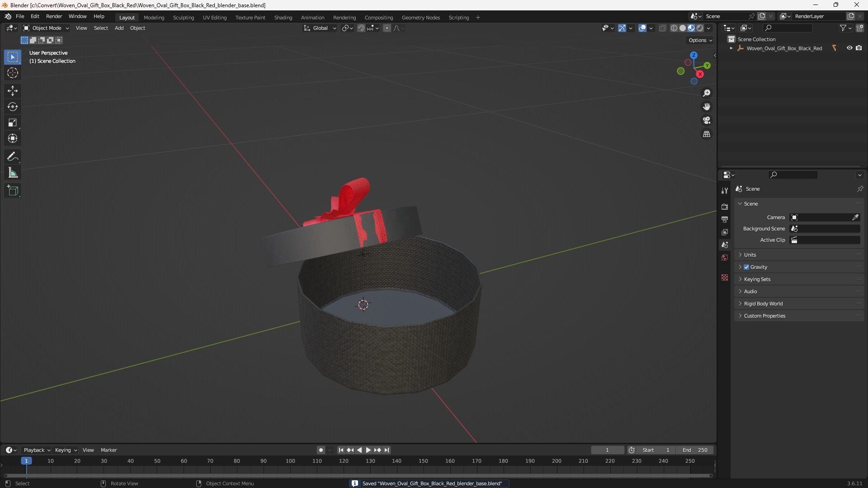Click the zoom view magnifier gizmo
This screenshot has height=488, width=868.
707,93
